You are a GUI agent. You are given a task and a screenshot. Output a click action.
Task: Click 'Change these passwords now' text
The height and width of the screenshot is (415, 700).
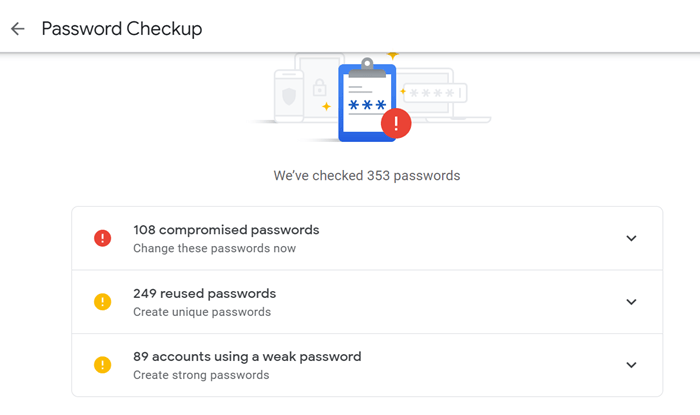(x=214, y=248)
